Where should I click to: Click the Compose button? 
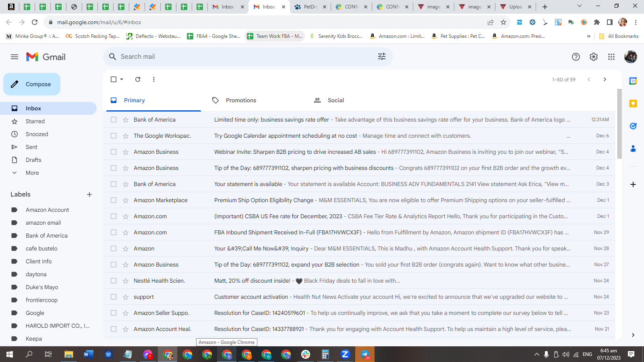(x=32, y=84)
